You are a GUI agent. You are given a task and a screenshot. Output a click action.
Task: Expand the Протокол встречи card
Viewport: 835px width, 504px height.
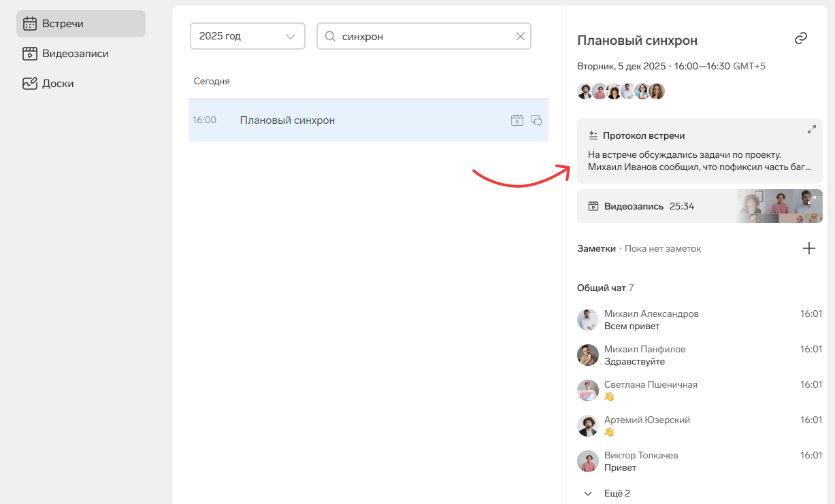[811, 129]
